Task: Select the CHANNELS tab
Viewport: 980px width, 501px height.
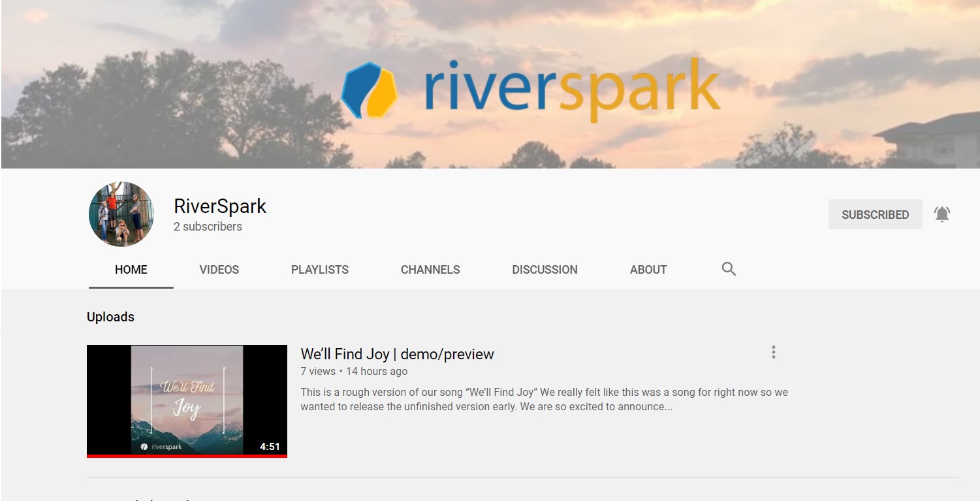Action: (430, 270)
